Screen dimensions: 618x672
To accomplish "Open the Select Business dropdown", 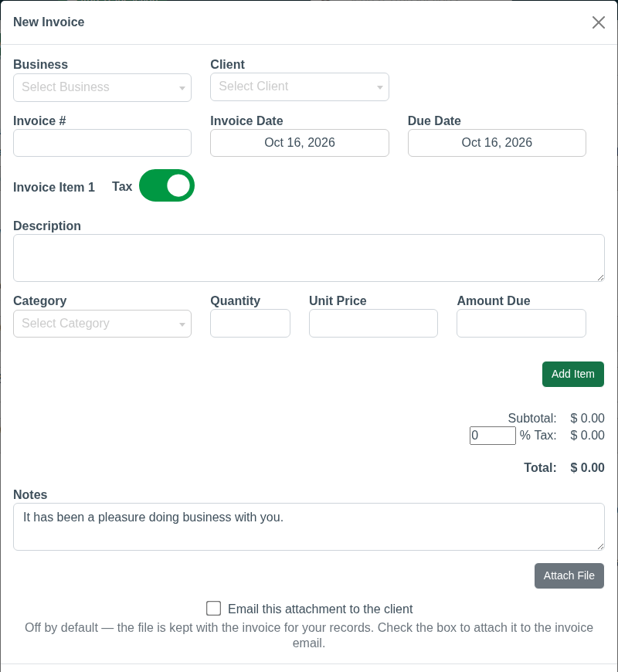I will (x=102, y=87).
